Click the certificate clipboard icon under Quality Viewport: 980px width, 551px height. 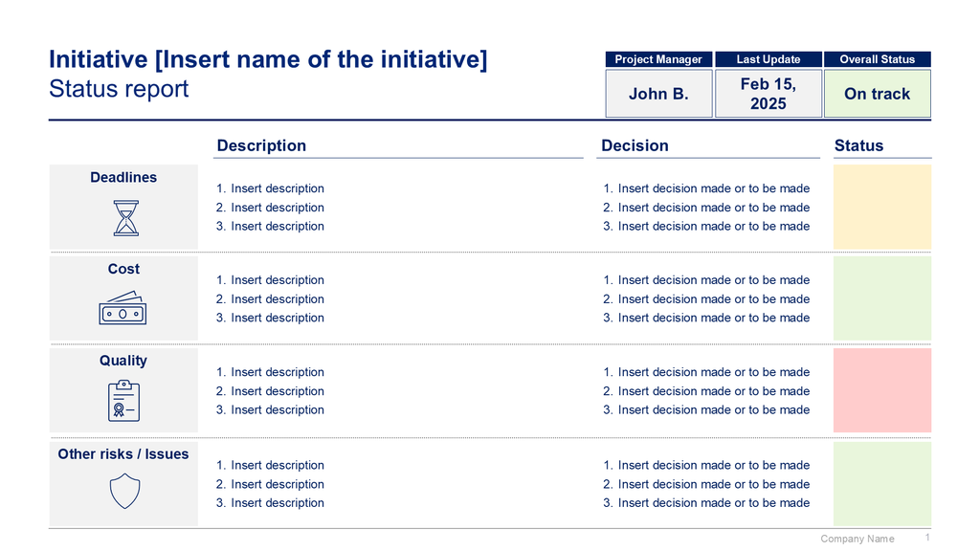(123, 401)
